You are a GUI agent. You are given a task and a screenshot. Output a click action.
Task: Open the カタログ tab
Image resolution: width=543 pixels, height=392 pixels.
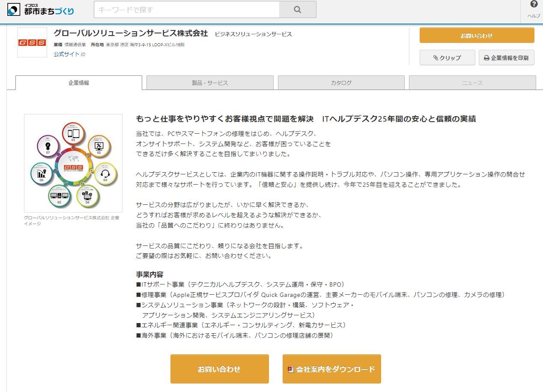341,83
